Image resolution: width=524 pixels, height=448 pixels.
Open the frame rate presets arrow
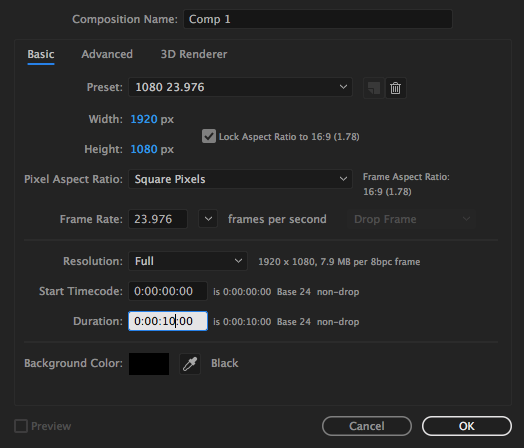208,219
